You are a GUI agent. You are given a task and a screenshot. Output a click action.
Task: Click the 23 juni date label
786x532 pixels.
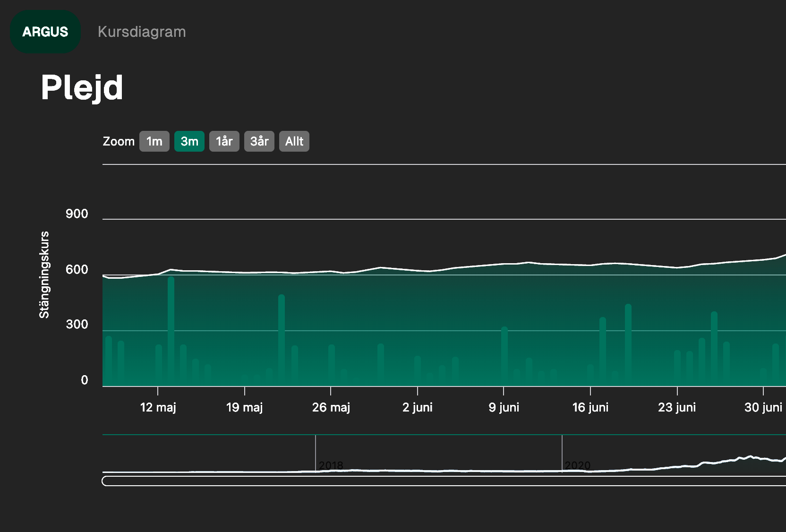click(x=677, y=407)
